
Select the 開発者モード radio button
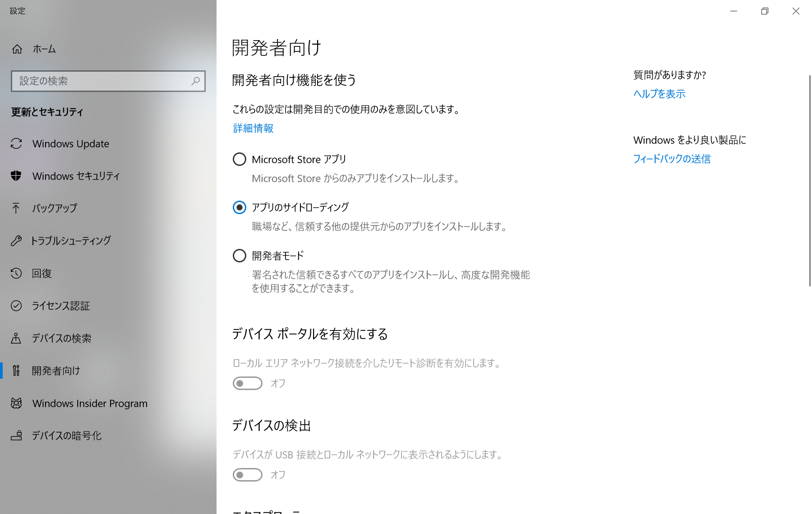point(240,256)
